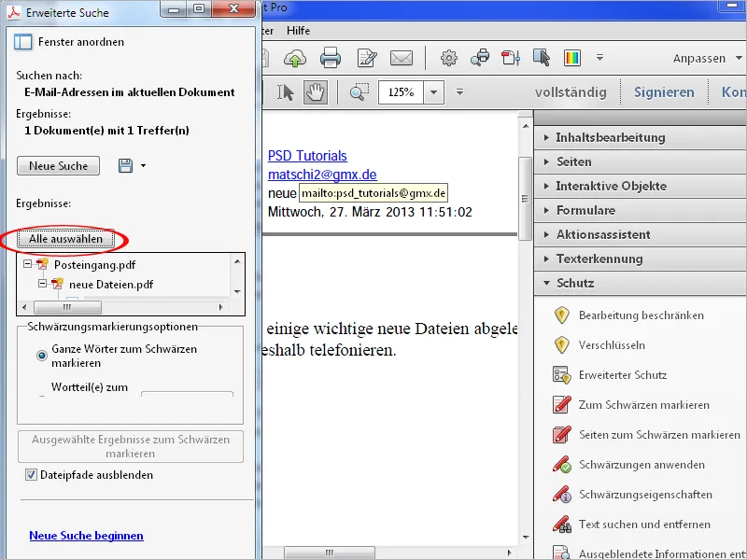747x560 pixels.
Task: Click the red PDF export toolbar icon
Action: 510,58
